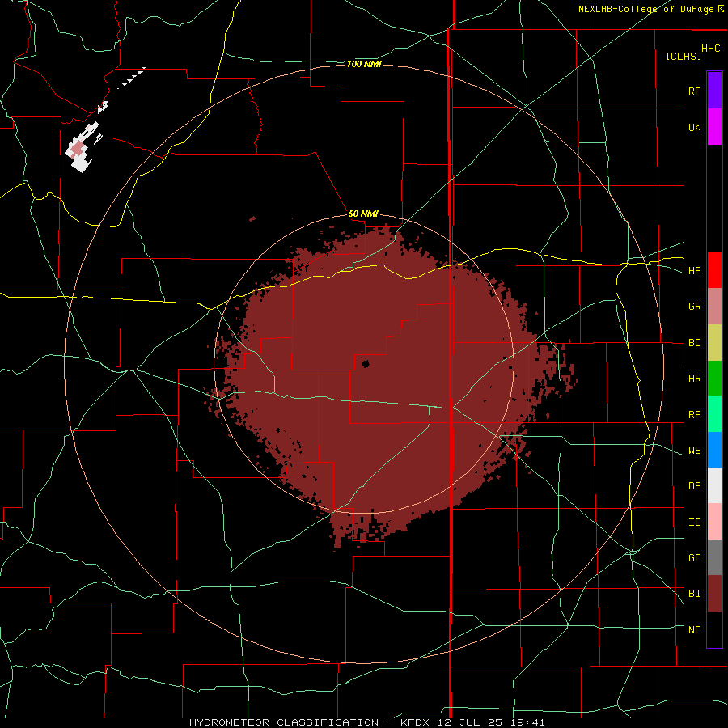Click the GR pinkish-tan legend swatch
Image resolution: width=728 pixels, height=728 pixels.
pos(714,307)
